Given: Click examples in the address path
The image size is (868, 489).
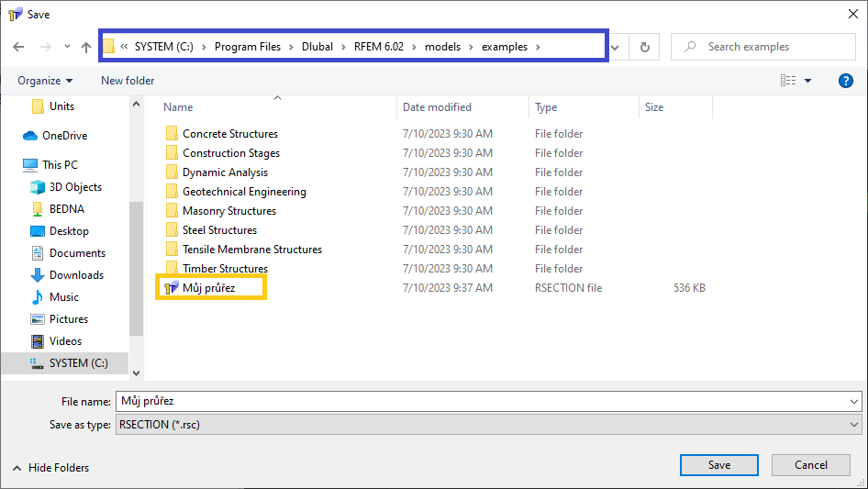Looking at the screenshot, I should [505, 47].
